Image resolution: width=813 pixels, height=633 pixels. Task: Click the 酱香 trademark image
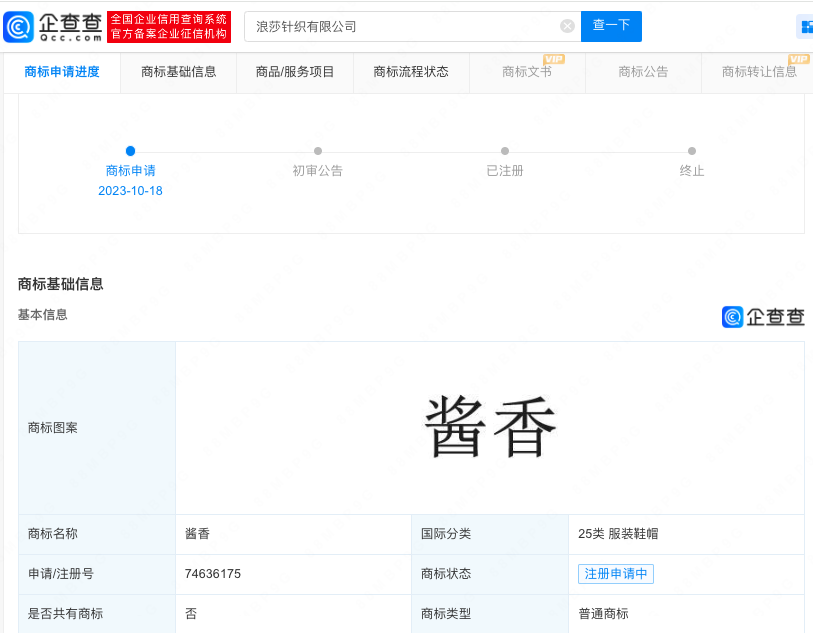click(x=490, y=427)
